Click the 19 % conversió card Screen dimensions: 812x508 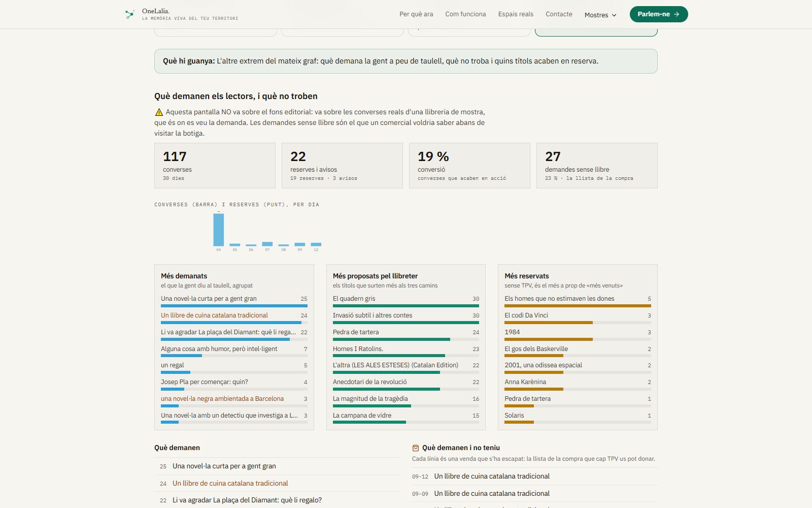click(469, 166)
